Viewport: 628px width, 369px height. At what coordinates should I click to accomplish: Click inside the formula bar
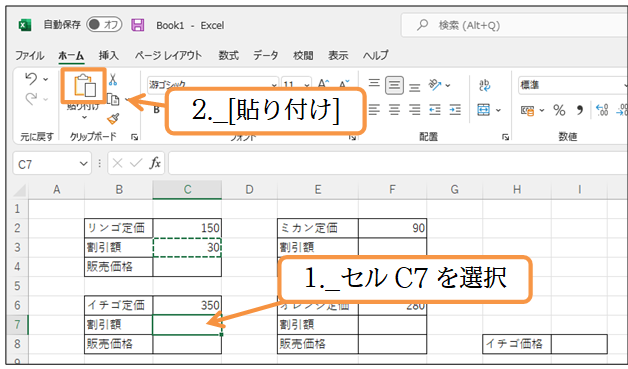pos(398,163)
